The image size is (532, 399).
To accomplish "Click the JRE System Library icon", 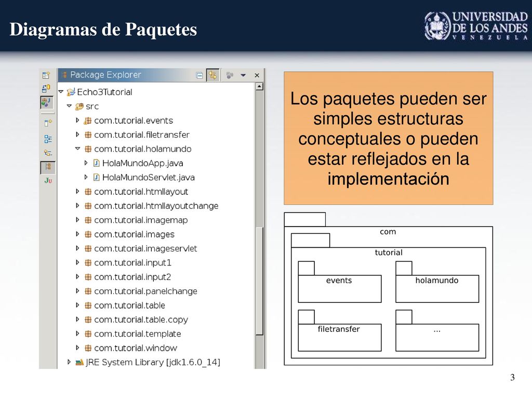I will (x=79, y=362).
